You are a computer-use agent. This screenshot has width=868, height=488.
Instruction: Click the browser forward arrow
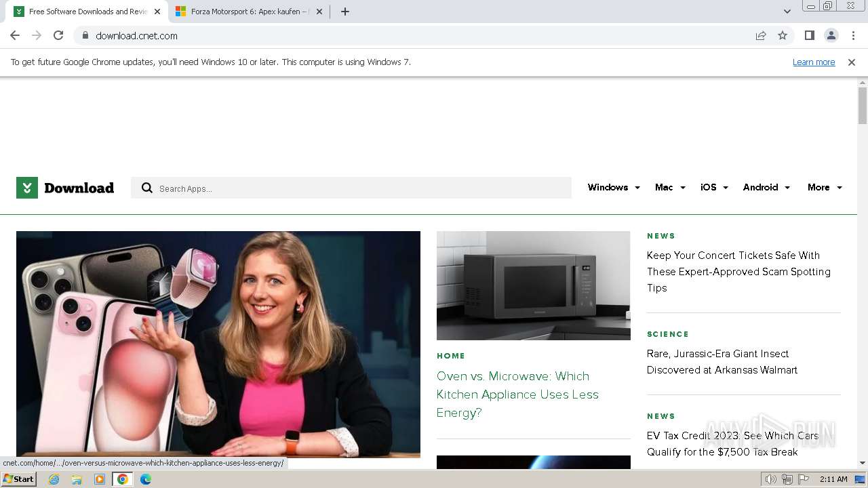point(37,35)
